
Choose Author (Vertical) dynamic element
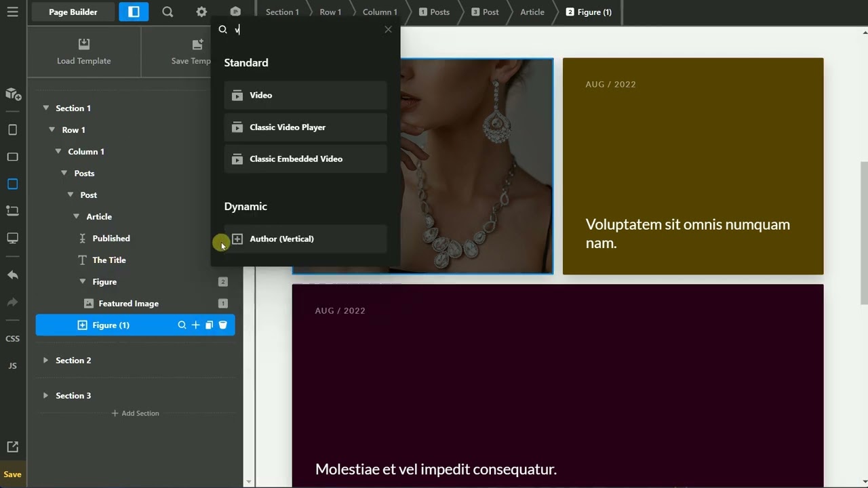(x=306, y=239)
